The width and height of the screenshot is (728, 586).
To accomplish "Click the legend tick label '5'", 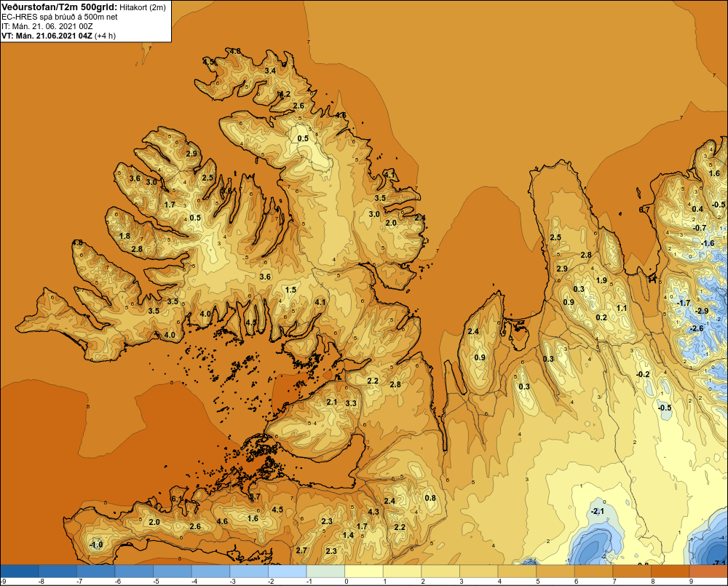I will [537, 582].
